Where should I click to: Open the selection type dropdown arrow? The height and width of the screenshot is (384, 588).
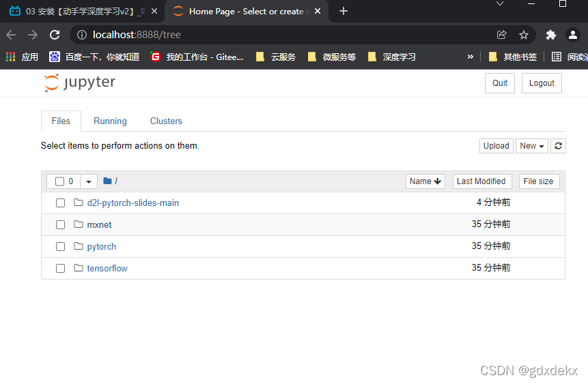click(x=89, y=181)
